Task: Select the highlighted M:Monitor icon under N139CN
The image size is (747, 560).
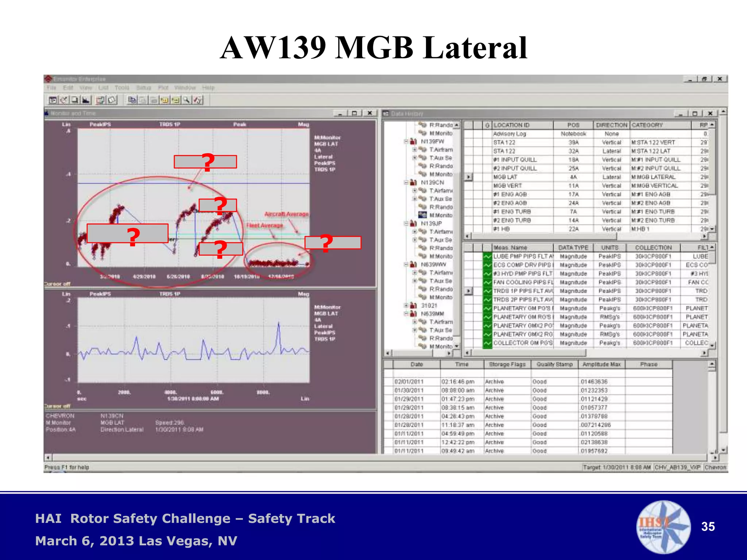Action: (423, 215)
